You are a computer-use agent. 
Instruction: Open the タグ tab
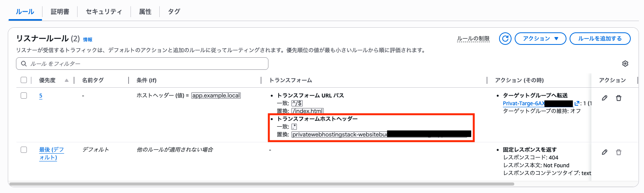pyautogui.click(x=174, y=12)
